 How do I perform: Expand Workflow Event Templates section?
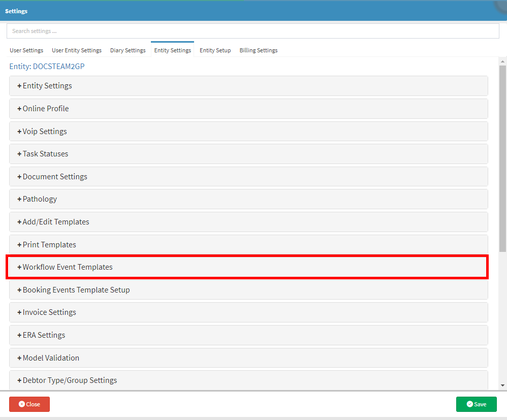[x=68, y=267]
